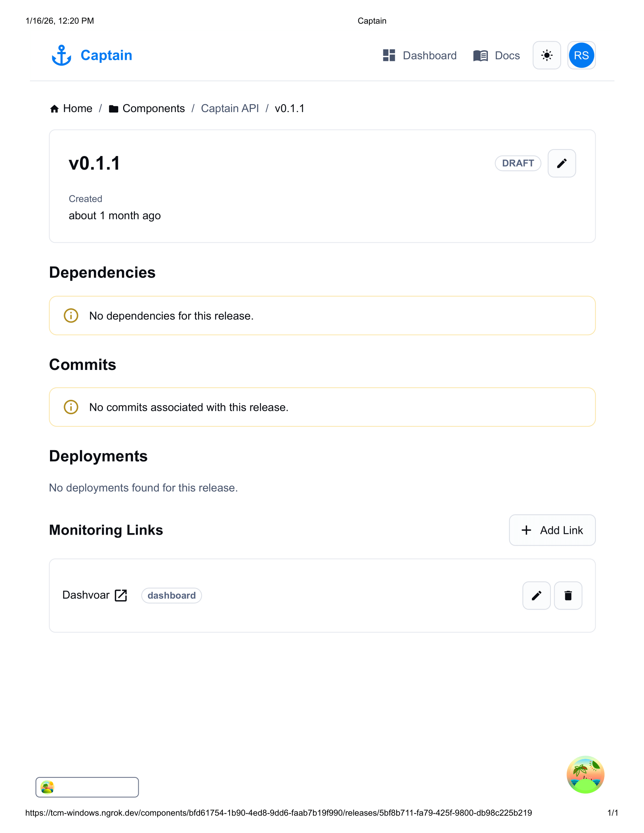Click the Docs book icon
The image size is (644, 833).
point(480,56)
